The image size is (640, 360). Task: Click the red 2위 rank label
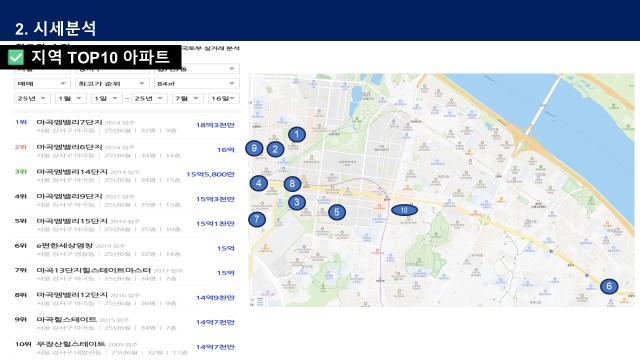21,147
